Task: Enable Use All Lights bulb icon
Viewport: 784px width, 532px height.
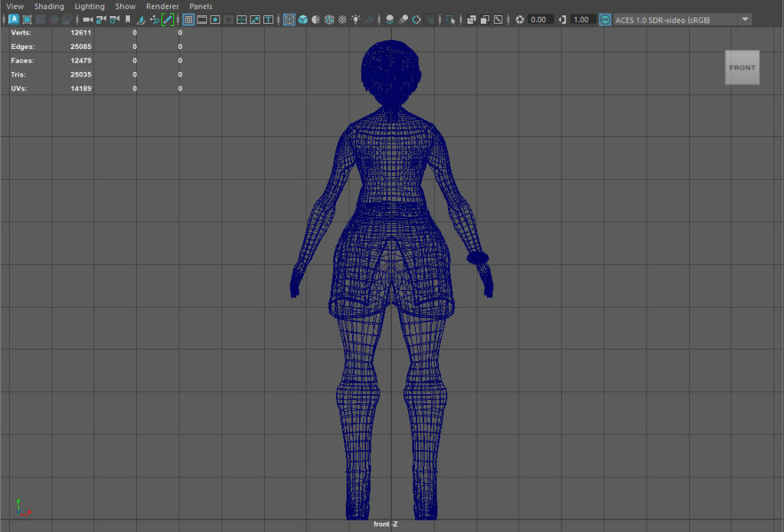Action: [x=356, y=19]
